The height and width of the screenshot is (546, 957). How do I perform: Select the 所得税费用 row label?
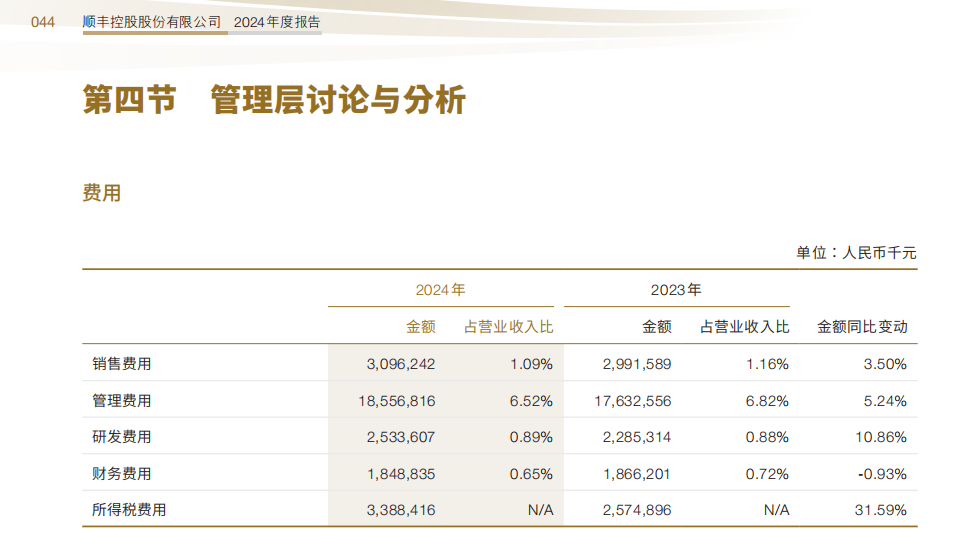tap(129, 510)
